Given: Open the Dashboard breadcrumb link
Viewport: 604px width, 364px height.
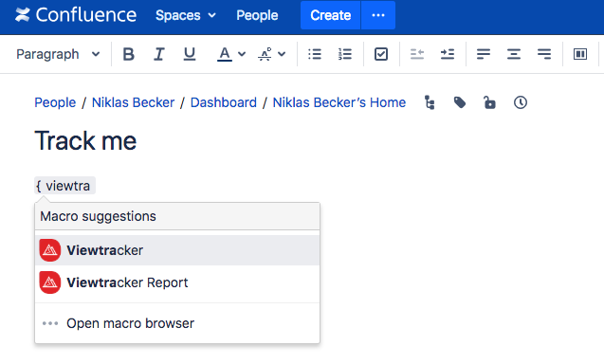Looking at the screenshot, I should point(224,102).
